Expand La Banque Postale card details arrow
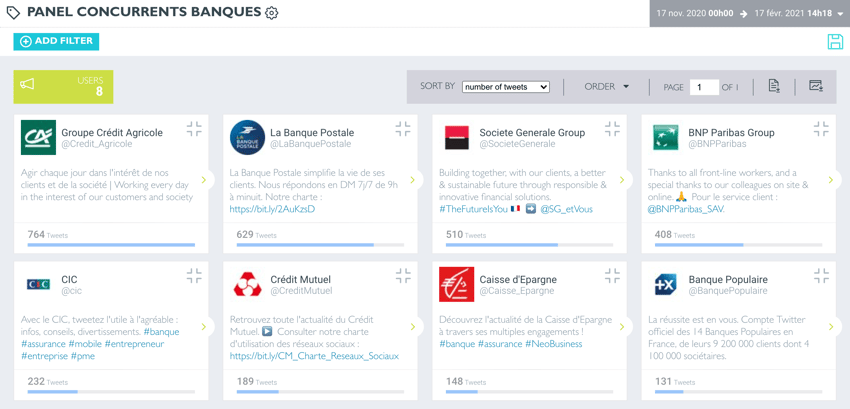 [413, 180]
